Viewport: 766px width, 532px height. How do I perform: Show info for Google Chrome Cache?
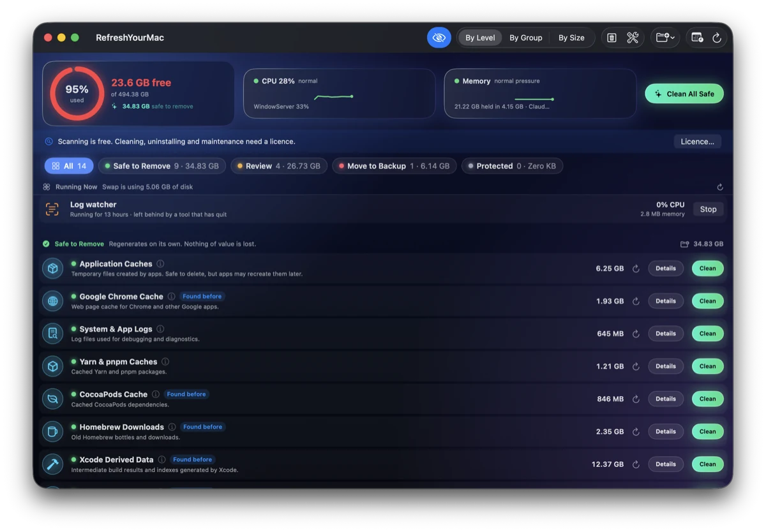[x=171, y=297]
